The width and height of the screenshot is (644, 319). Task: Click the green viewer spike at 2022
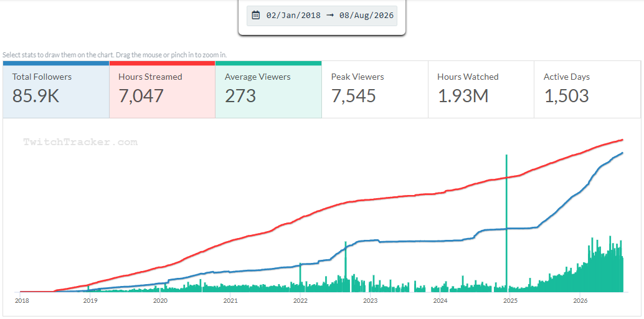pyautogui.click(x=300, y=277)
